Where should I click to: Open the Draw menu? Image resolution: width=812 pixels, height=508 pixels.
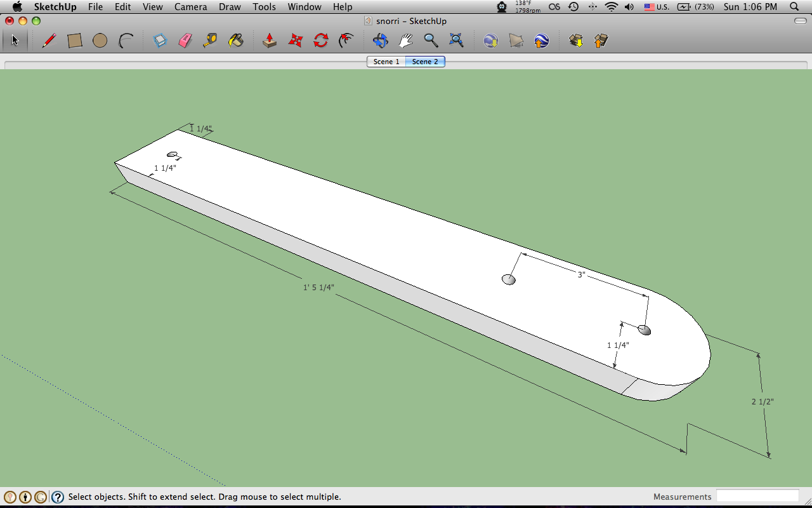click(x=230, y=7)
